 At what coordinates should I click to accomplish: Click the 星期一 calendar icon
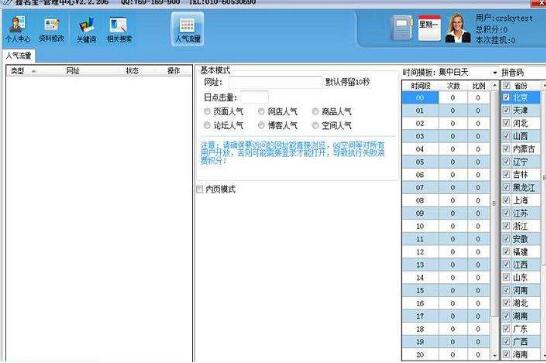pos(429,28)
